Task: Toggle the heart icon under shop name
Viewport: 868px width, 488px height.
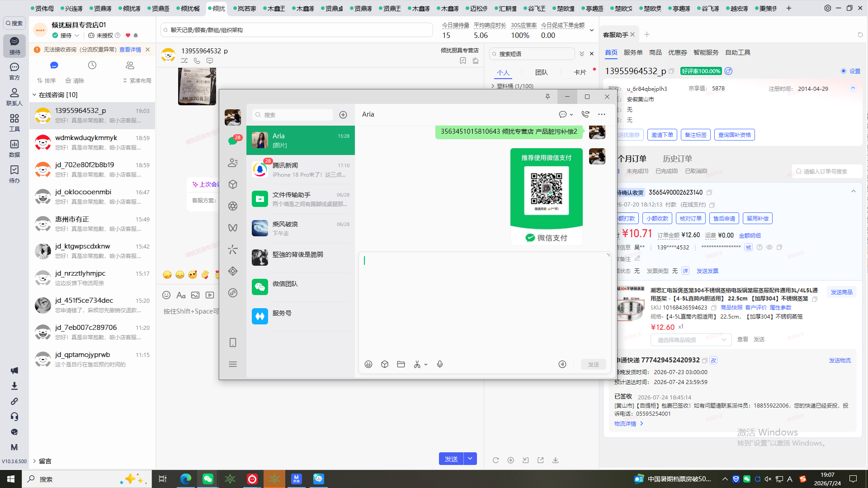Action: coord(128,35)
